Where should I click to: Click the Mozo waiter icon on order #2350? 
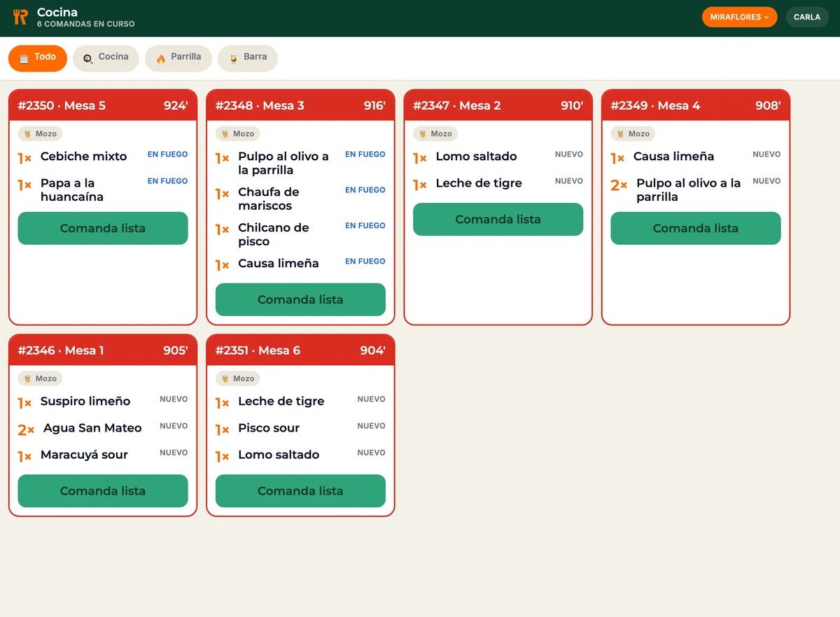[28, 134]
